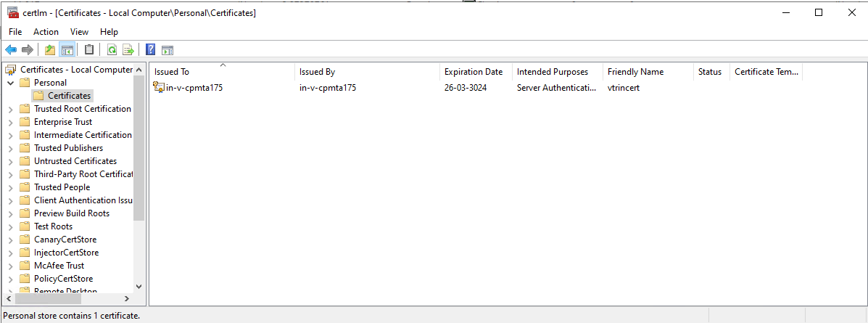Image resolution: width=868 pixels, height=323 pixels.
Task: Click the Enterprise Trust folder icon
Action: point(25,122)
